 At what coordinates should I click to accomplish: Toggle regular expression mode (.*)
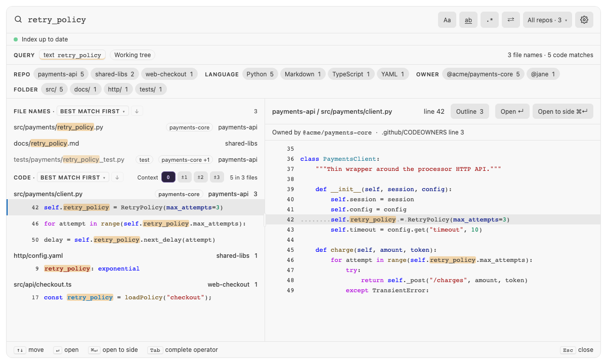pos(490,20)
